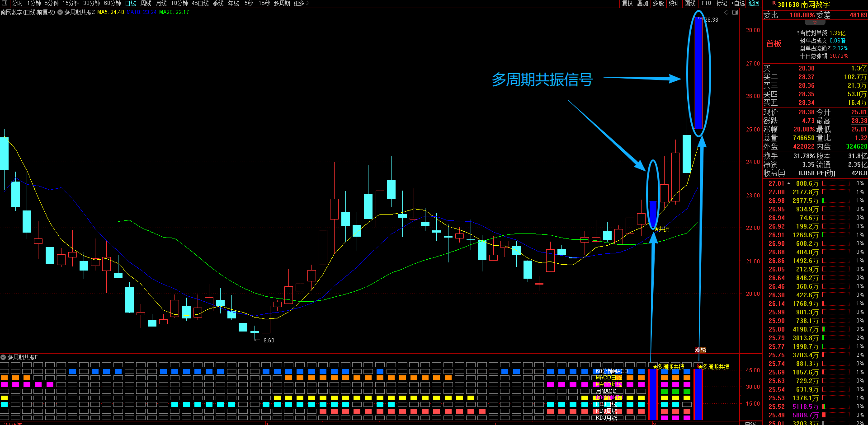Open the 多周期共振F sub-indicator dropdown
The height and width of the screenshot is (425, 868).
[3, 357]
